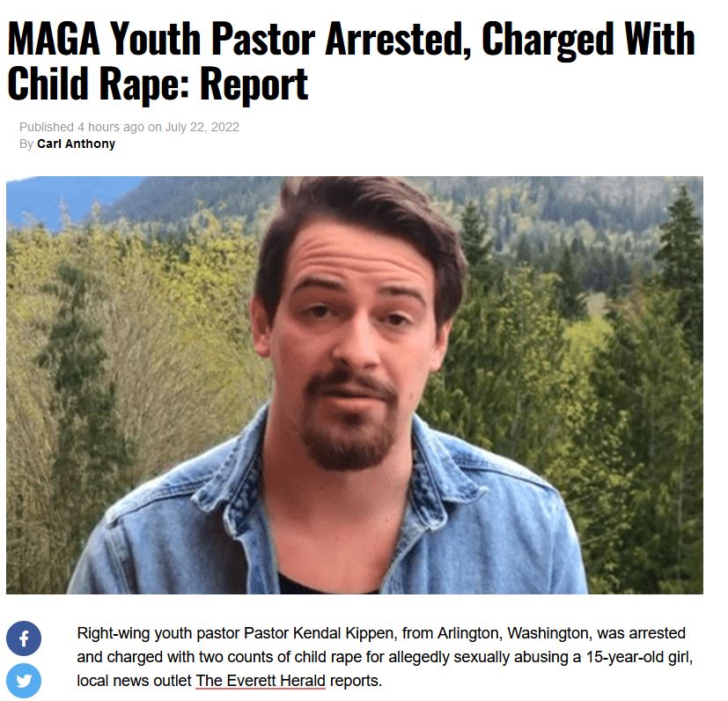Click 'Charged With' in the headline
The width and height of the screenshot is (728, 701).
(588, 40)
